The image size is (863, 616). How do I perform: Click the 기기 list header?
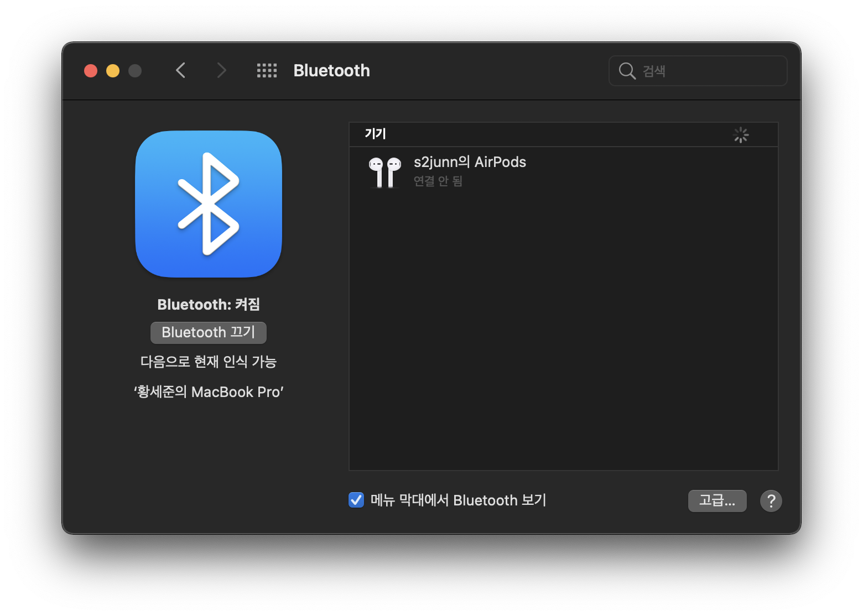coord(564,134)
